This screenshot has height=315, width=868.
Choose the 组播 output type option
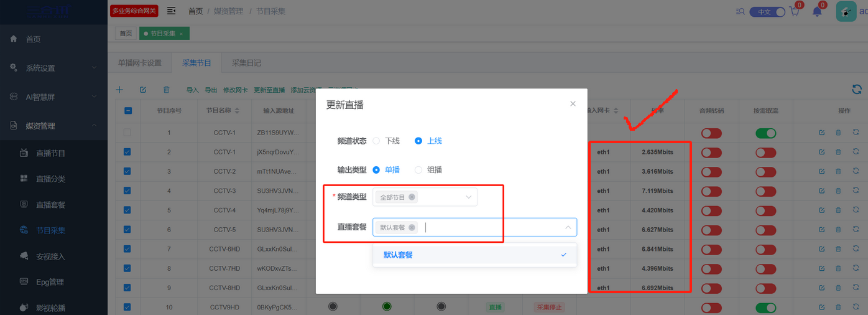418,170
